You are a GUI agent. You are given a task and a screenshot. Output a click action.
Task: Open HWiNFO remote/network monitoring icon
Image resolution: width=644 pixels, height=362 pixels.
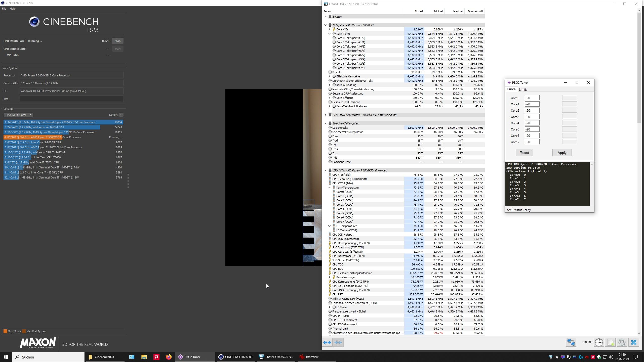(x=571, y=342)
